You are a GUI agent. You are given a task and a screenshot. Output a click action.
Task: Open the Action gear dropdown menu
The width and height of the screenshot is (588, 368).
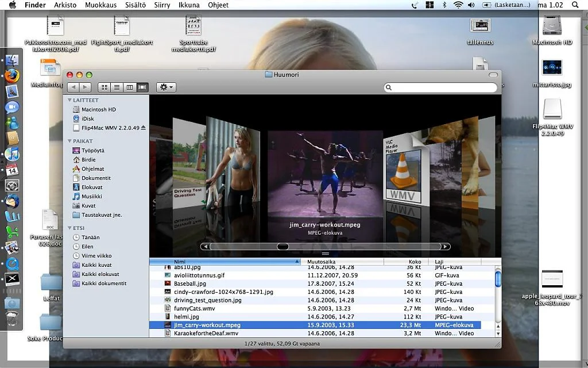coord(166,87)
